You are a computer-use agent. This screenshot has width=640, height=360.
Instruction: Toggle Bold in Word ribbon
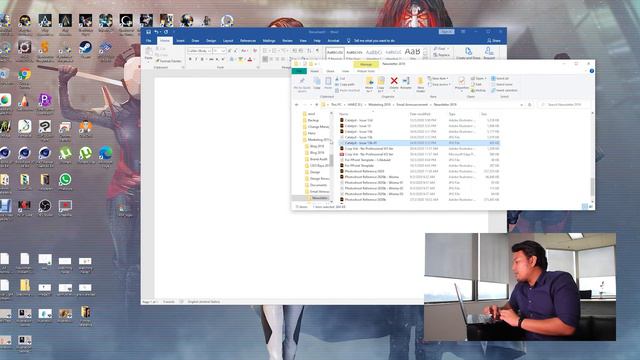tap(190, 60)
